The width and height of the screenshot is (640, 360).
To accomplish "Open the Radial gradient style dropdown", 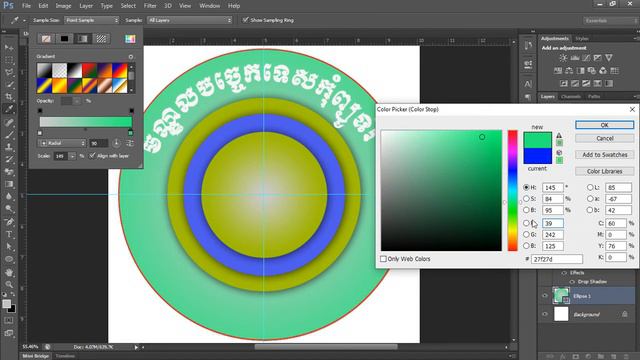I will pos(62,143).
